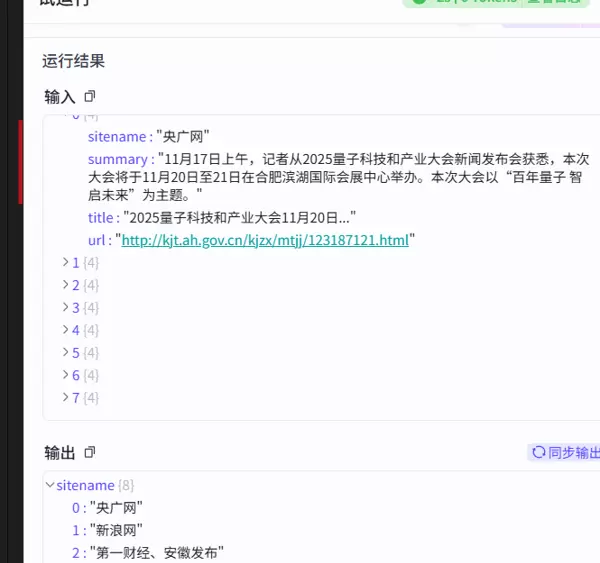Expand input item 1
Viewport: 600px width, 563px height.
[66, 262]
